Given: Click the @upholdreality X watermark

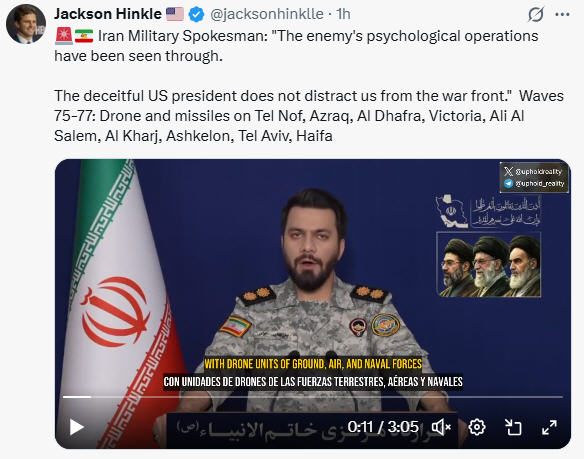Looking at the screenshot, I should click(533, 171).
